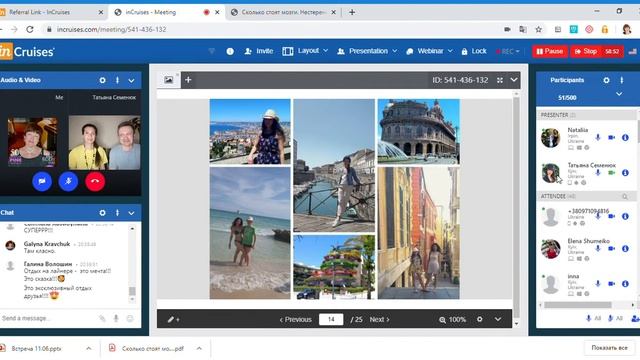Toggle Nataliia's microphone
This screenshot has height=360, width=640.
point(598,138)
